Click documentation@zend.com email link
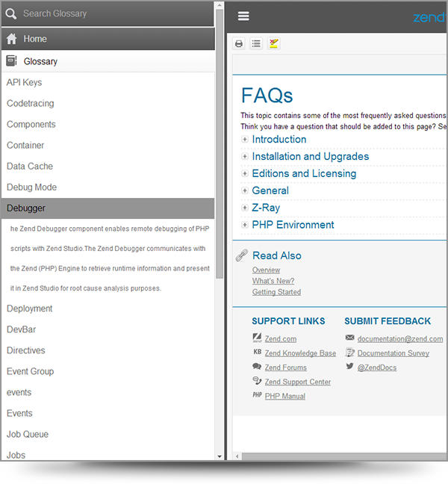This screenshot has height=484, width=448. point(400,339)
